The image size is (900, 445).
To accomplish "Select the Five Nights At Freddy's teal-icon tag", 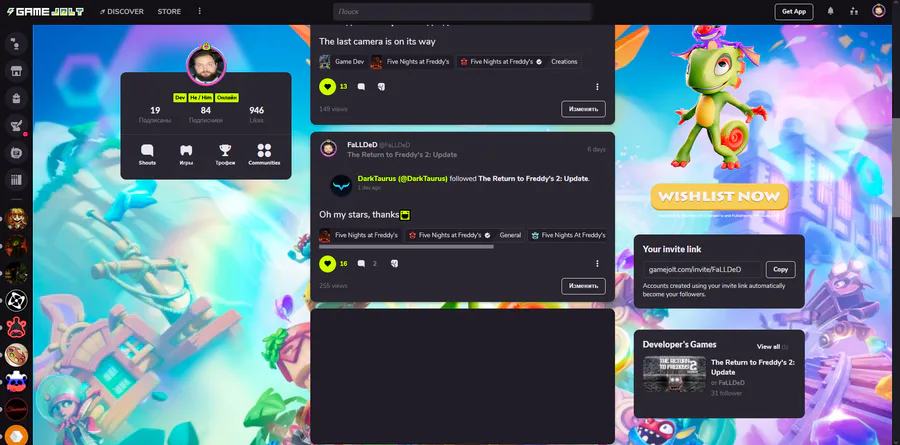I will [568, 235].
